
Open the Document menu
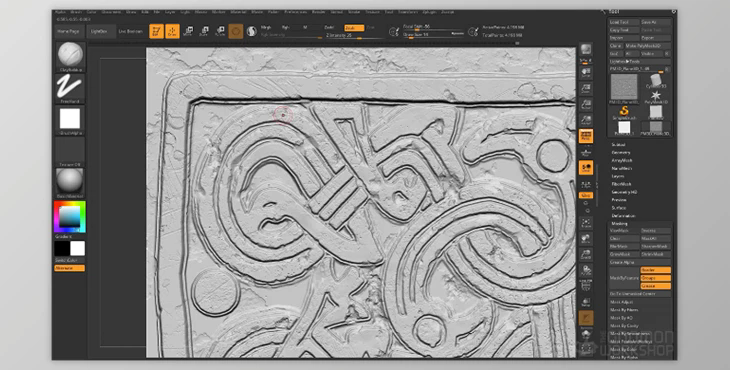(110, 12)
